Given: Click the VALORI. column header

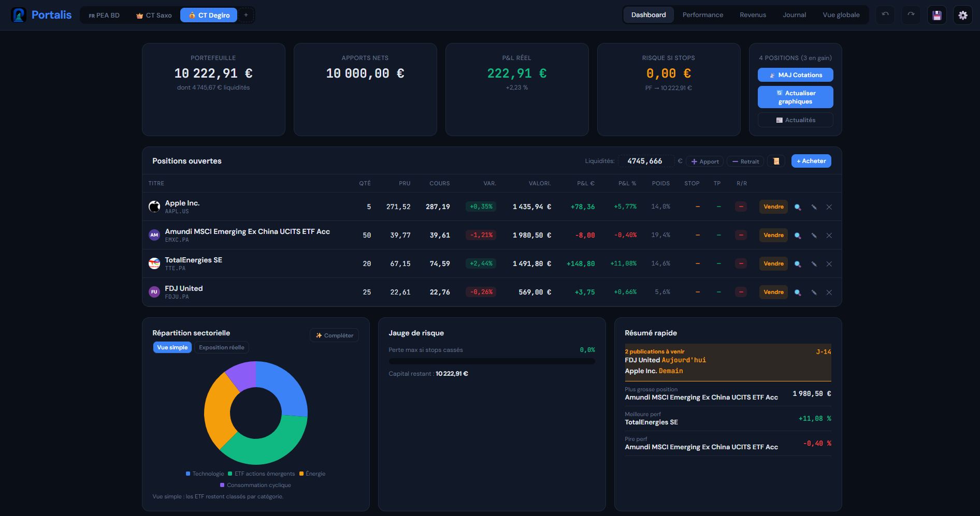Looking at the screenshot, I should [x=540, y=183].
